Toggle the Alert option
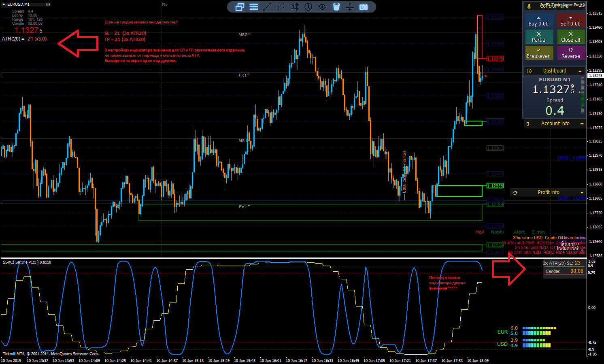This screenshot has height=364, width=604. (x=519, y=232)
